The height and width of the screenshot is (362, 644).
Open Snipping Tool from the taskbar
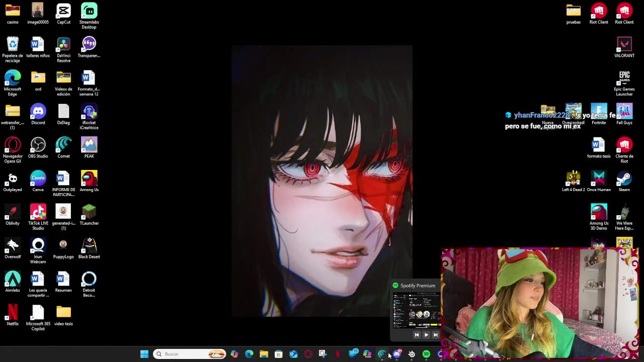coord(323,354)
